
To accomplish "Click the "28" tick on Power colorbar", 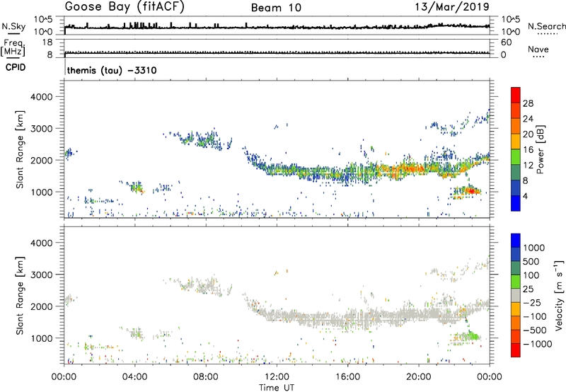I will click(528, 103).
